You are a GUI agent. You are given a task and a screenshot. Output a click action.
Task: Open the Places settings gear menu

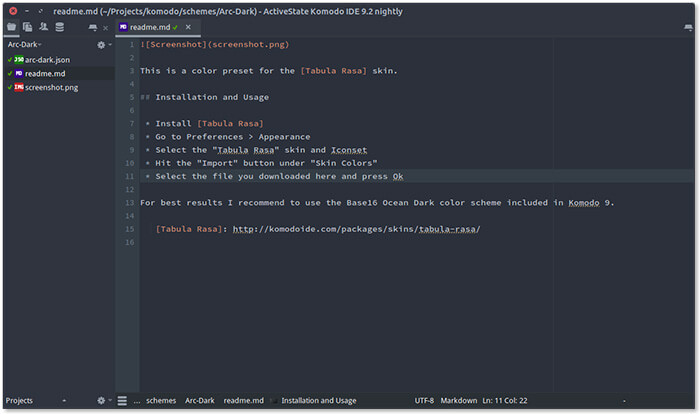click(104, 45)
